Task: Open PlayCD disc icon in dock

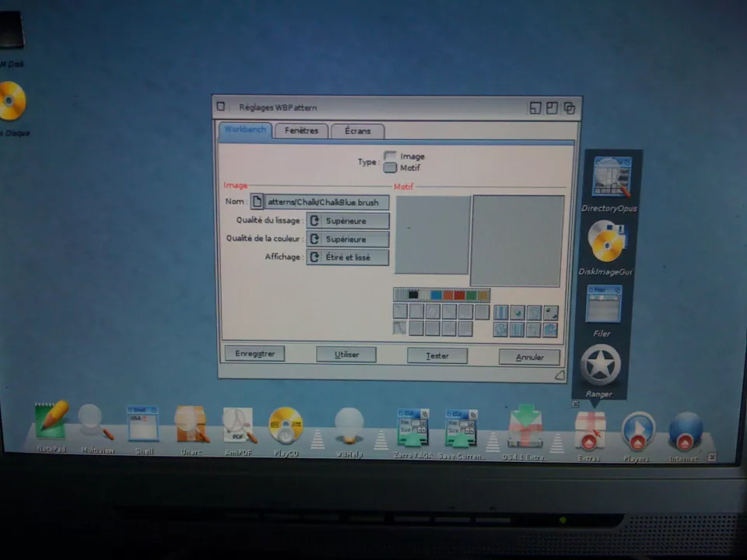Action: pos(286,425)
